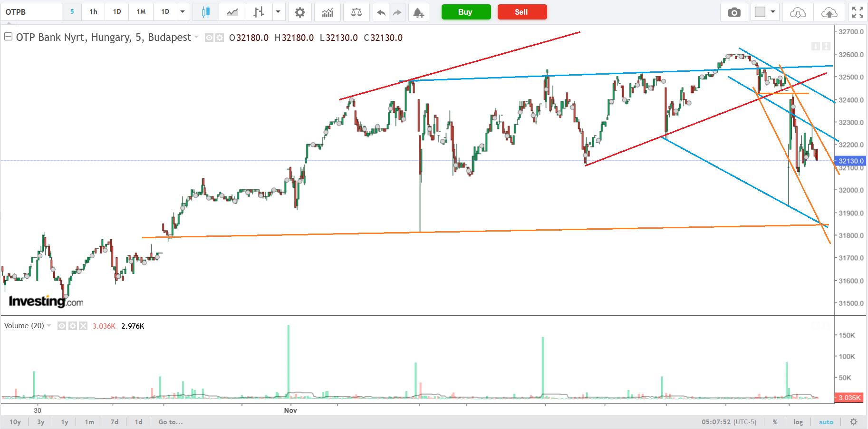The image size is (868, 429).
Task: Collapse the OTP Bank Nyrt legend
Action: click(8, 37)
